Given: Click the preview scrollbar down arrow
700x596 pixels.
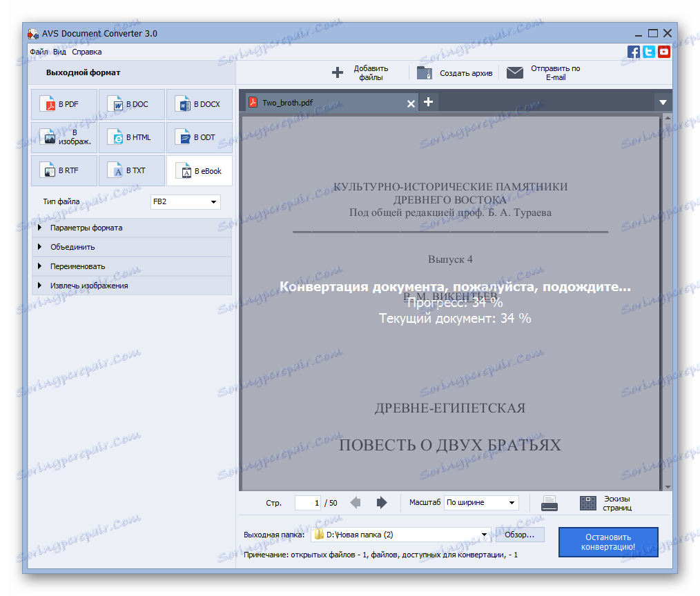Looking at the screenshot, I should pyautogui.click(x=668, y=487).
